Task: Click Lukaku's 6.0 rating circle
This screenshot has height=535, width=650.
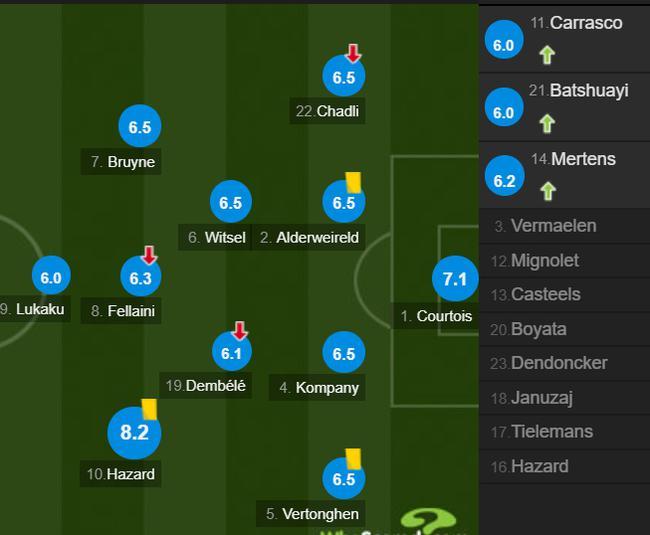Action: pos(51,276)
